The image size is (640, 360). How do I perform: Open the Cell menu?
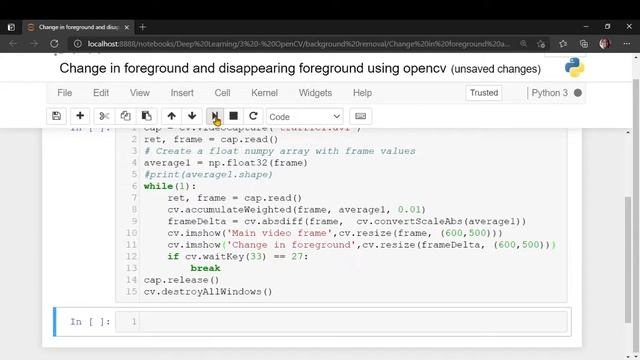tap(222, 93)
